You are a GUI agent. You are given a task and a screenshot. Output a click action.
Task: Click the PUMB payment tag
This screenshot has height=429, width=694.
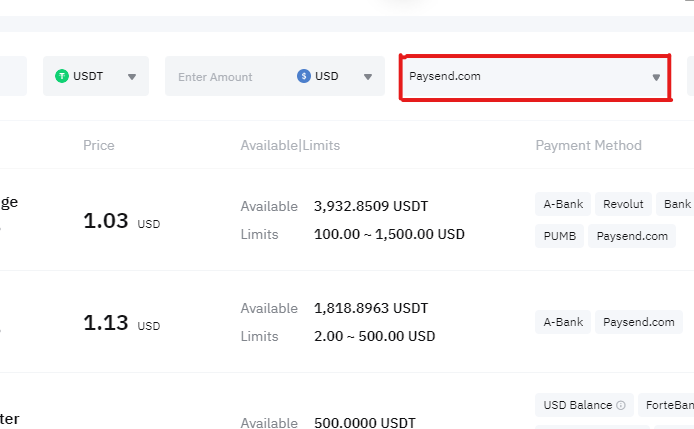point(559,236)
